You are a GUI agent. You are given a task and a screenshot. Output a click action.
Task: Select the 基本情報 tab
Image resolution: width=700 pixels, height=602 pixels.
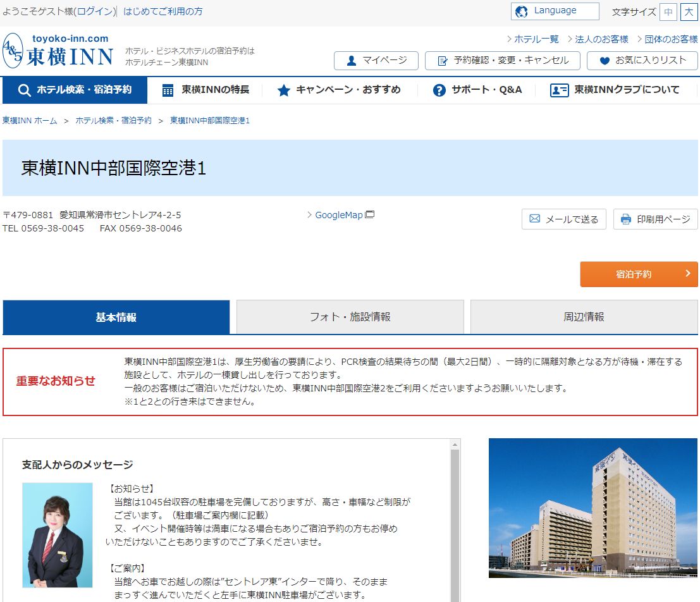(x=116, y=317)
